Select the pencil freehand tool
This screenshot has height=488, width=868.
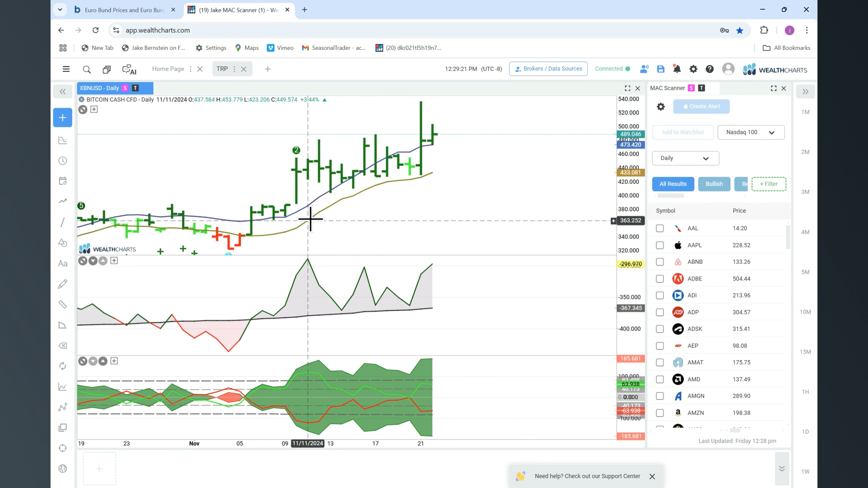(63, 284)
